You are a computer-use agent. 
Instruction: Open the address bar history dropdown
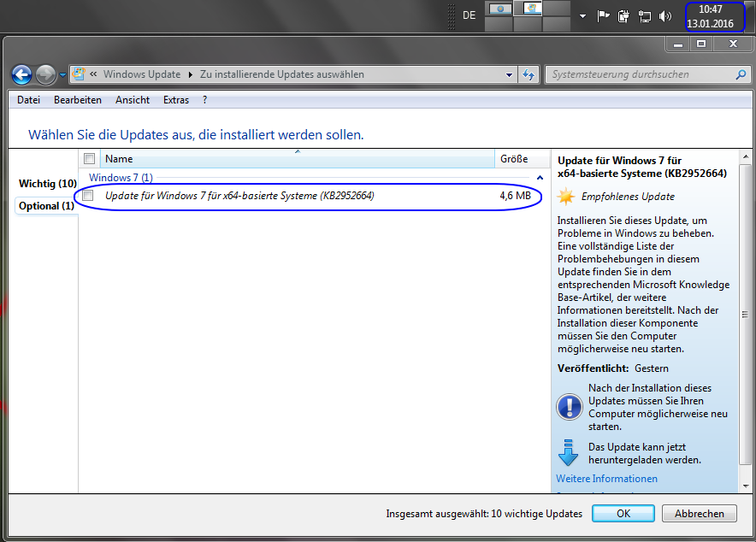point(509,74)
